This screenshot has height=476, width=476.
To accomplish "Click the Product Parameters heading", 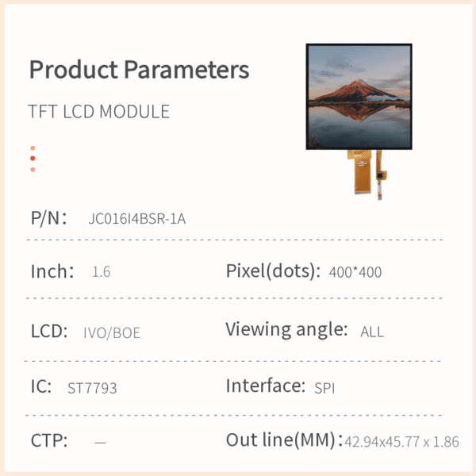I will pyautogui.click(x=139, y=70).
